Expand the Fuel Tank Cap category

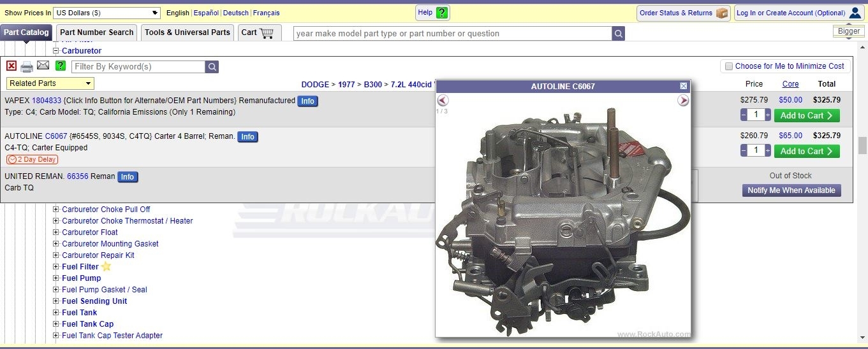click(x=56, y=324)
